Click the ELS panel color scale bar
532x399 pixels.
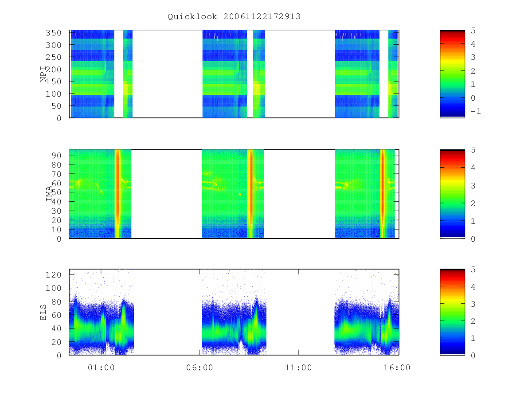(x=452, y=312)
